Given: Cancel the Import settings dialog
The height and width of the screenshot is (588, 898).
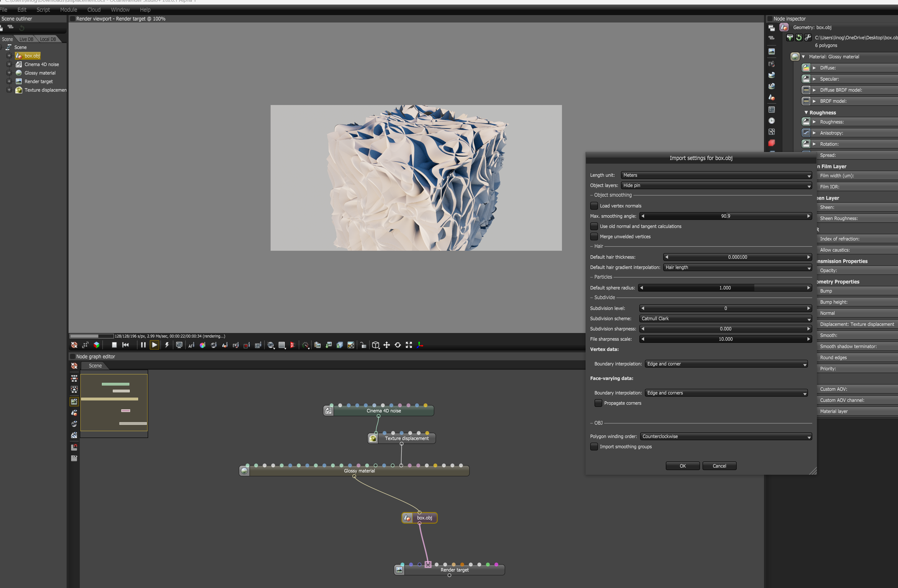Looking at the screenshot, I should point(719,466).
